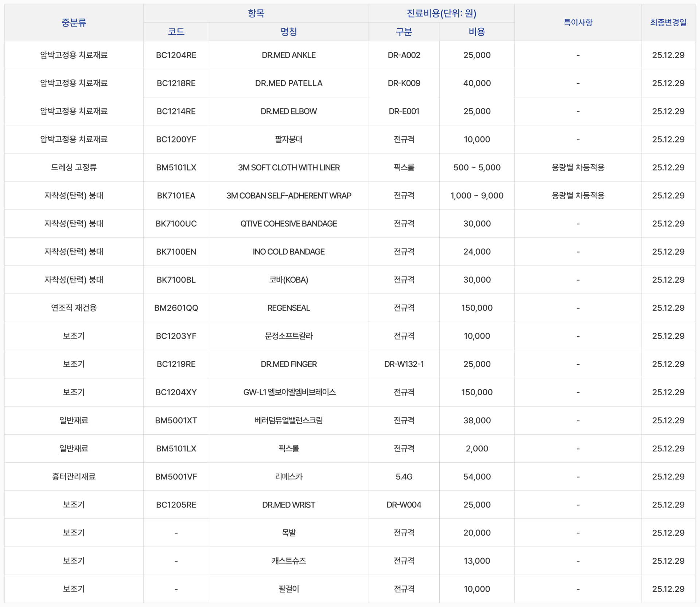Click the REGENSEAL item name
Viewport: 700px width, 607px height.
(288, 308)
